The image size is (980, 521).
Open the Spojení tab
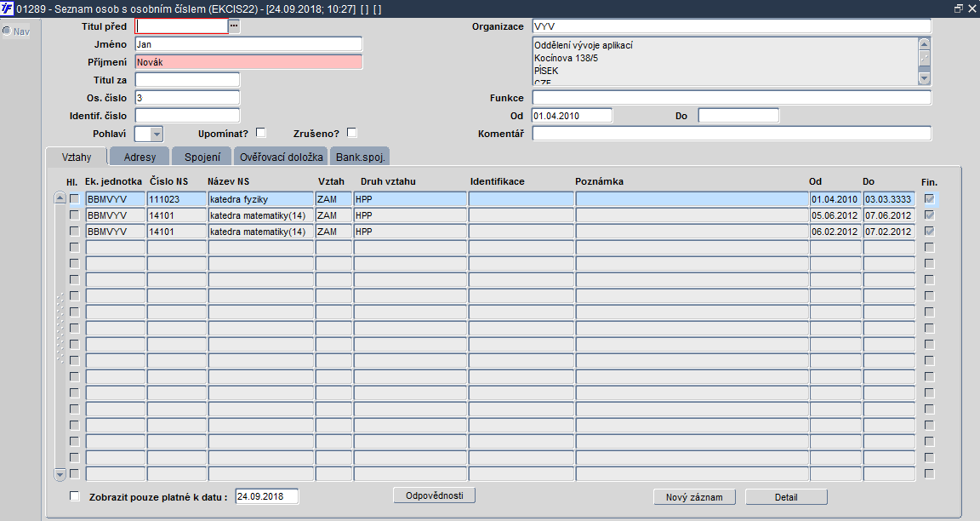coord(202,157)
